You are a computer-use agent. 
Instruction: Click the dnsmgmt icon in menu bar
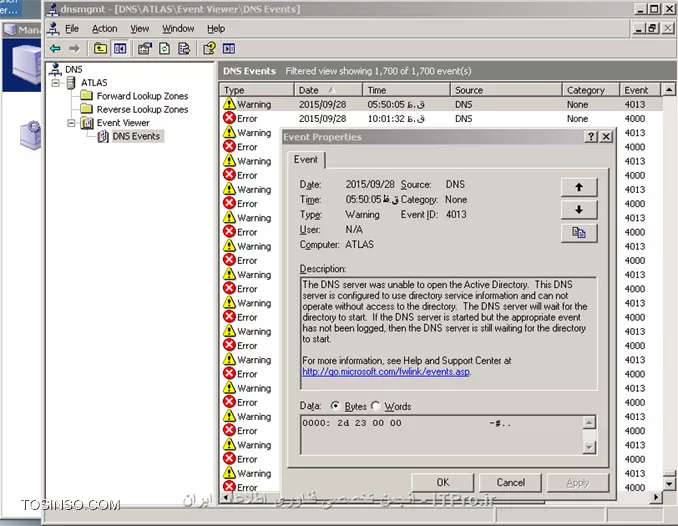pyautogui.click(x=54, y=29)
